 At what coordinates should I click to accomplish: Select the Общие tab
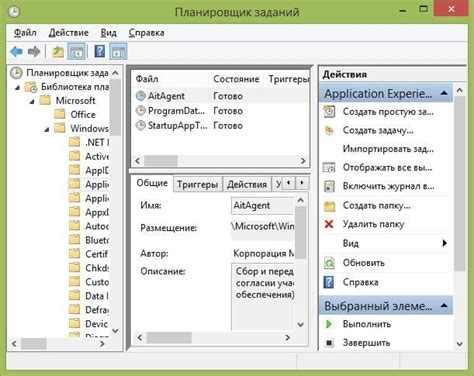(152, 183)
